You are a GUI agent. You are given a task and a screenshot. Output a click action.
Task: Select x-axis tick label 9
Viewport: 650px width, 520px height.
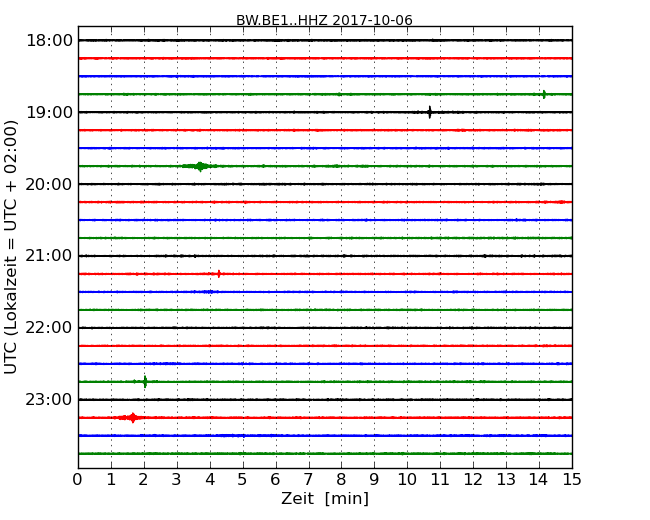(x=374, y=479)
